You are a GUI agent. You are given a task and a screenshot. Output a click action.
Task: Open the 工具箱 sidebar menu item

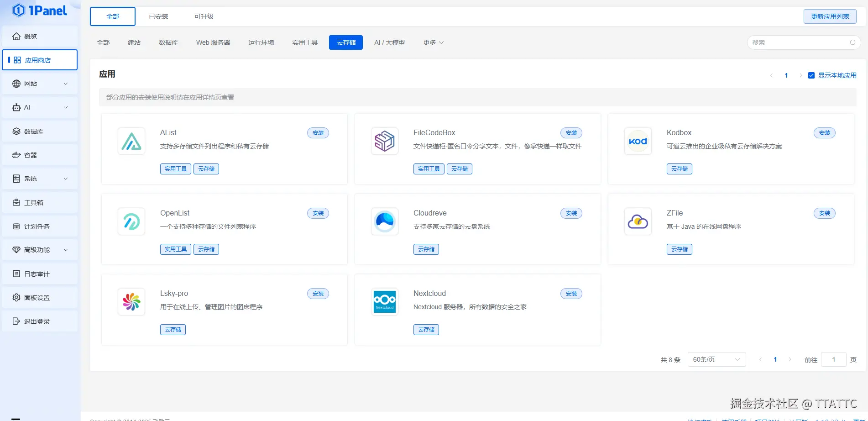pyautogui.click(x=40, y=202)
